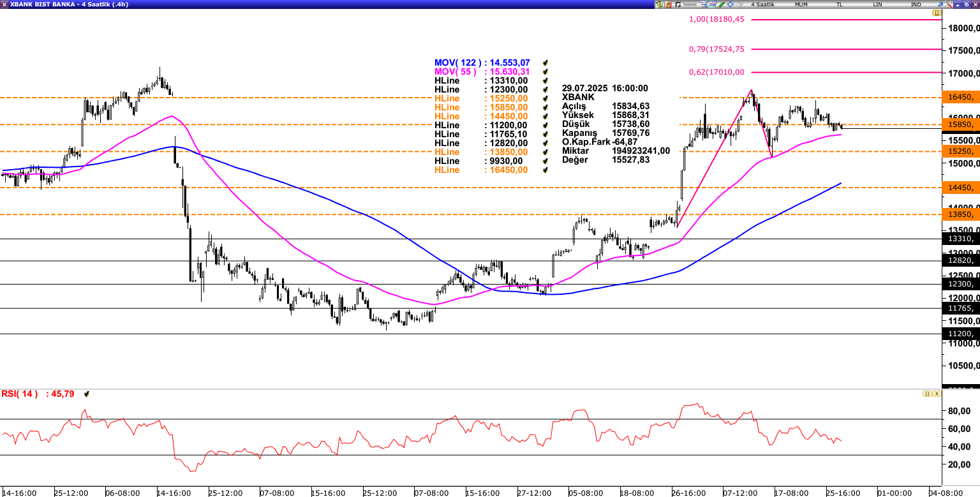Toggle the HLine 15850,00 checkmark
This screenshot has width=980, height=497.
click(546, 107)
